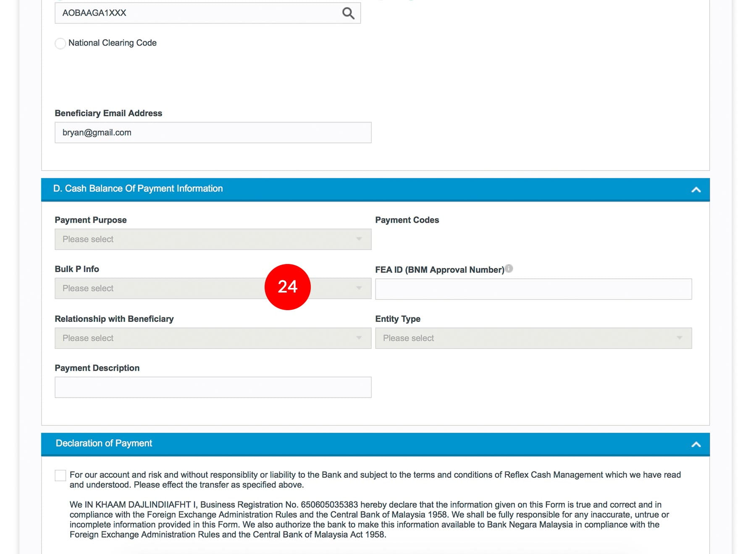
Task: Click the D. Cash Balance header title
Action: click(x=138, y=189)
